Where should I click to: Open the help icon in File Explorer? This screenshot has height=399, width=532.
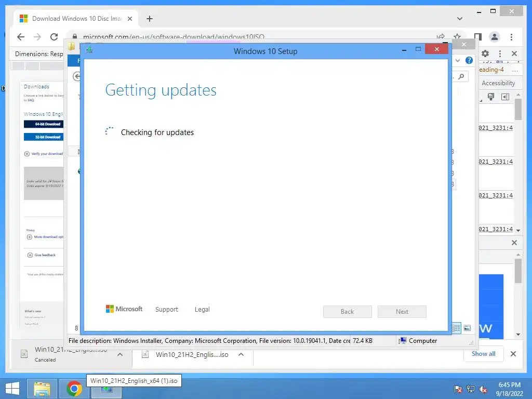click(469, 60)
